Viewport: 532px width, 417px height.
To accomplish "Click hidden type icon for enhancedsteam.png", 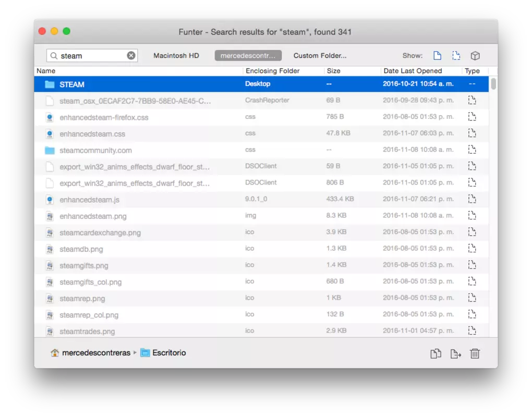I will tap(472, 215).
